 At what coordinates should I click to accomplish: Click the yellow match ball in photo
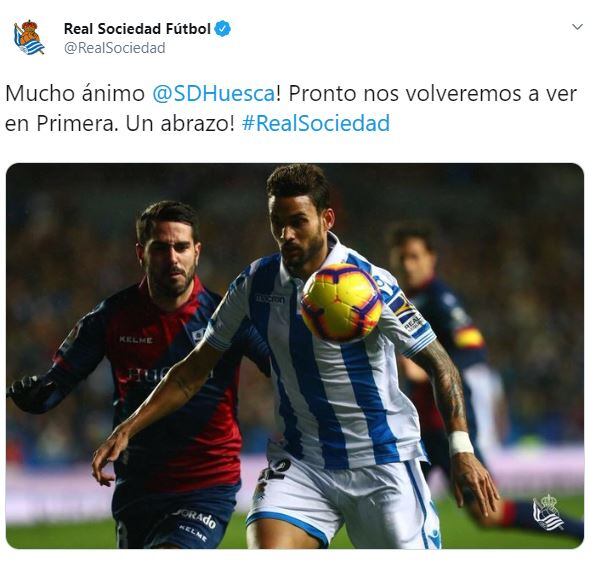342,302
